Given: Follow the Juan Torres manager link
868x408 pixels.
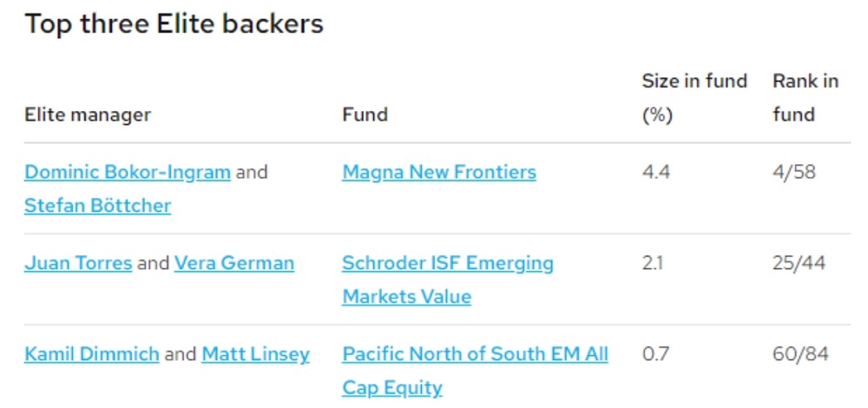Looking at the screenshot, I should pyautogui.click(x=78, y=263).
